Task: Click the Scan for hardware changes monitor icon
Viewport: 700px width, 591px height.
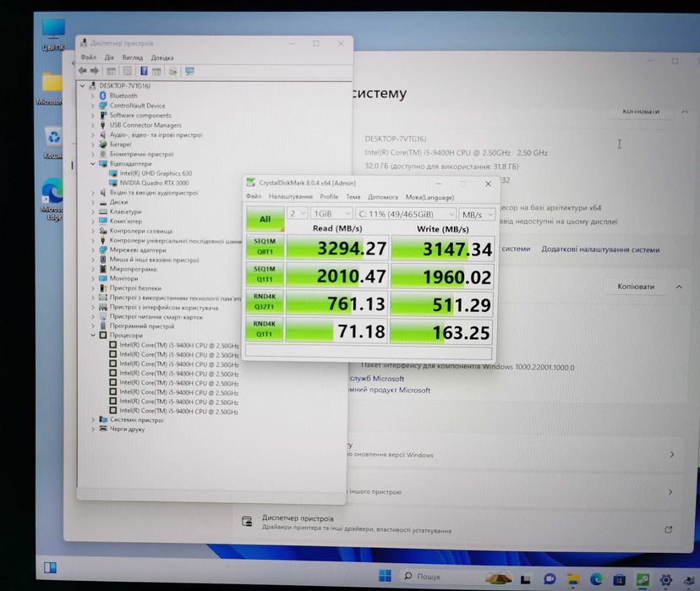Action: (189, 71)
